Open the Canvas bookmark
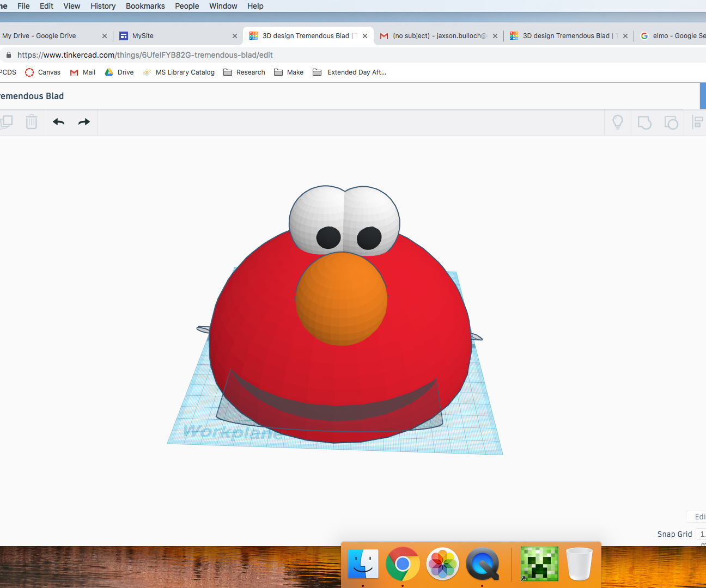Viewport: 706px width, 588px height. [x=43, y=72]
